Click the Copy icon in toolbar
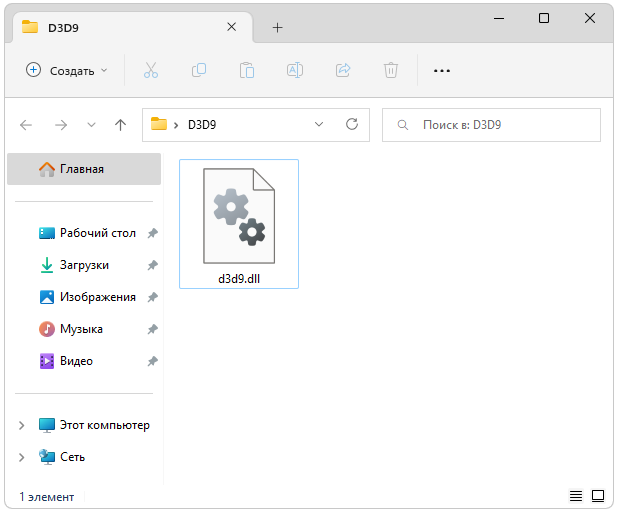 tap(198, 70)
